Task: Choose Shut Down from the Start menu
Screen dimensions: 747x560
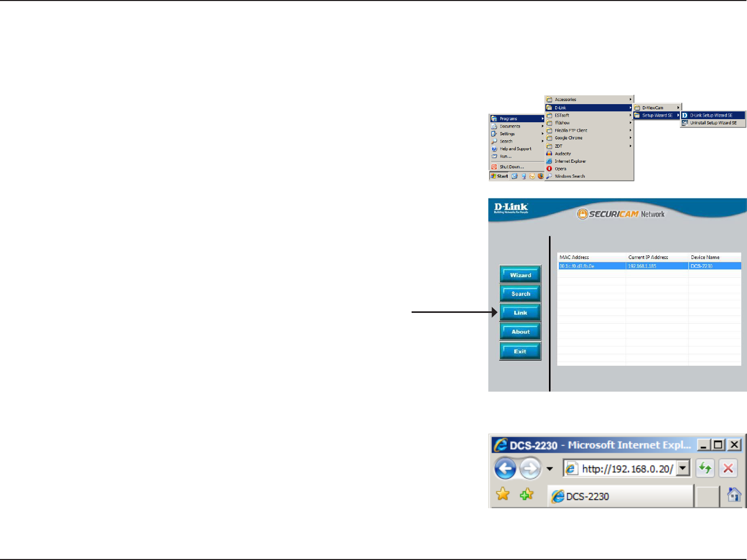Action: click(x=517, y=167)
